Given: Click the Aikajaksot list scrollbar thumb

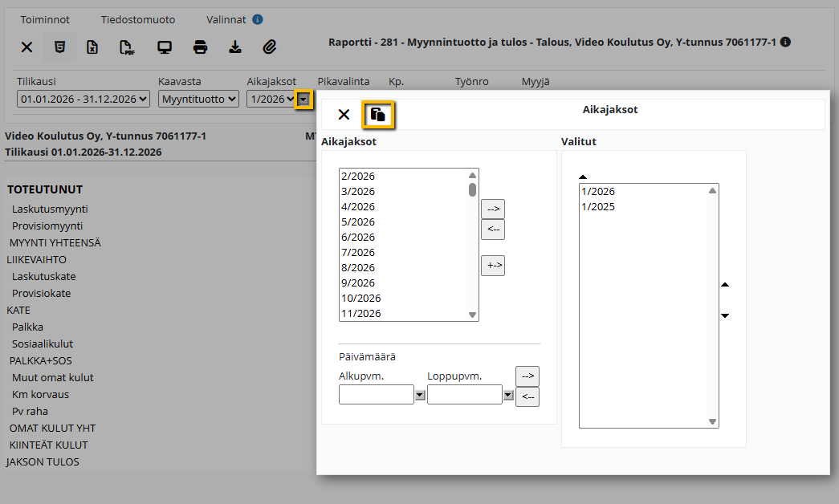Looking at the screenshot, I should tap(472, 190).
